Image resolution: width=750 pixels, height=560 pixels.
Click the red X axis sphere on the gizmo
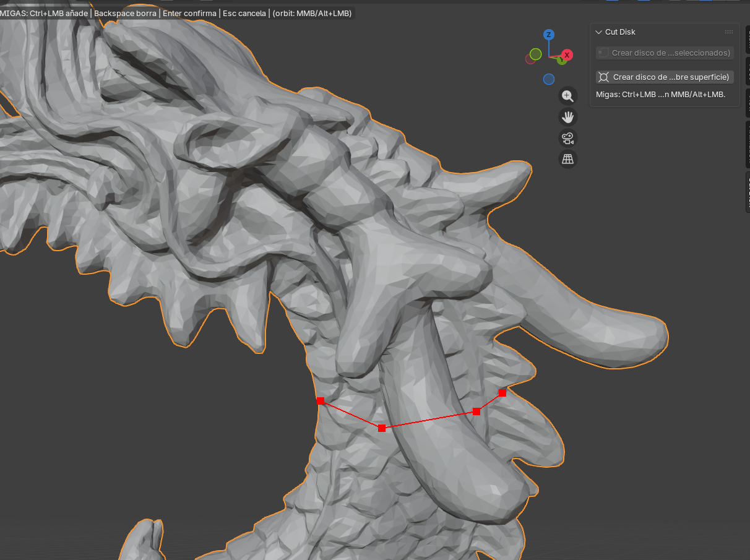click(567, 55)
